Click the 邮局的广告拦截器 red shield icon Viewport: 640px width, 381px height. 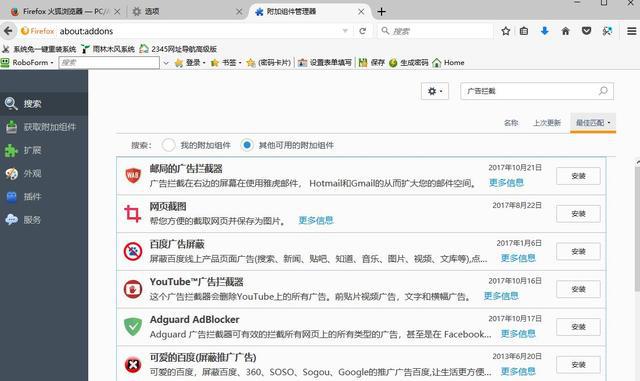(x=133, y=176)
